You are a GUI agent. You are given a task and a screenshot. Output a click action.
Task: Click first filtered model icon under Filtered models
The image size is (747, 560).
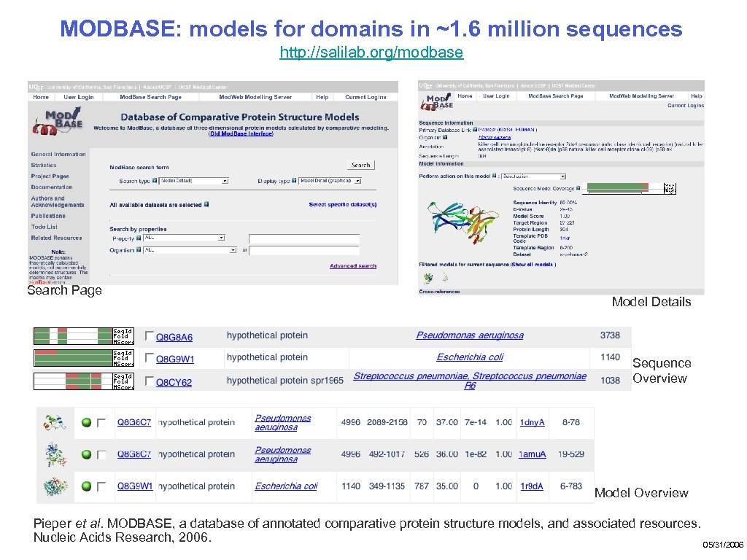click(428, 278)
